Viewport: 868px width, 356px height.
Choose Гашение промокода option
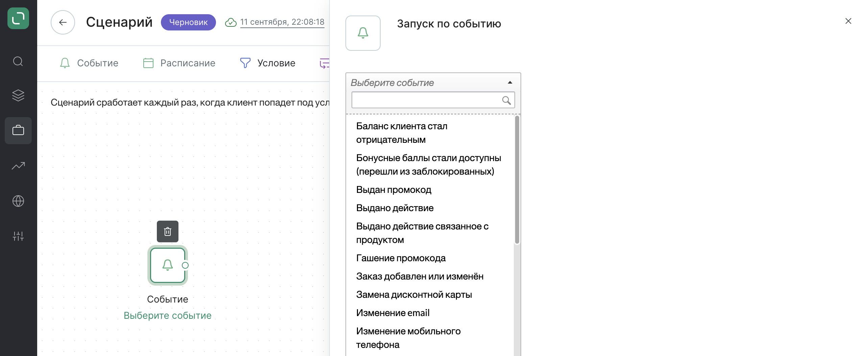click(430, 258)
